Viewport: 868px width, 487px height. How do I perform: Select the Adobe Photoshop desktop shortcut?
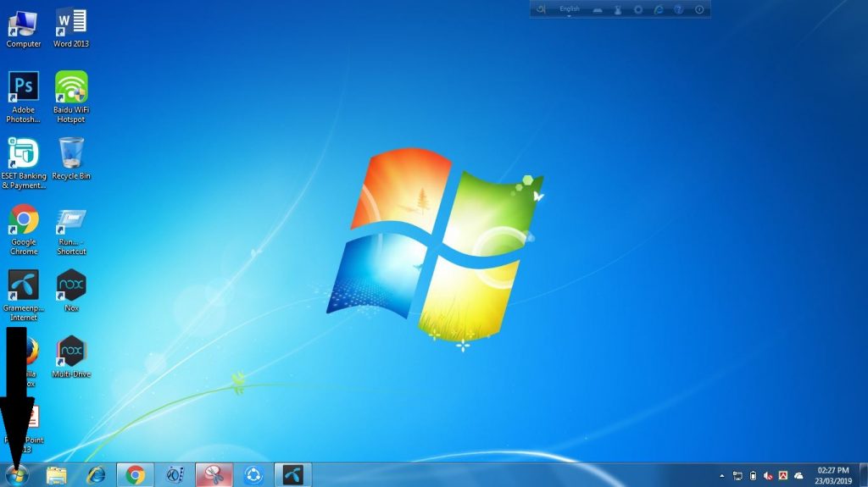coord(23,97)
